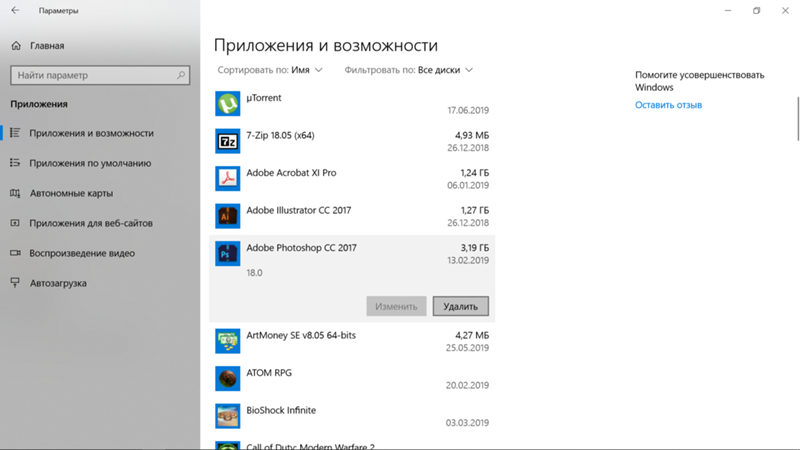Click the µTorrent app icon
Image resolution: width=800 pixels, height=450 pixels.
coord(228,104)
